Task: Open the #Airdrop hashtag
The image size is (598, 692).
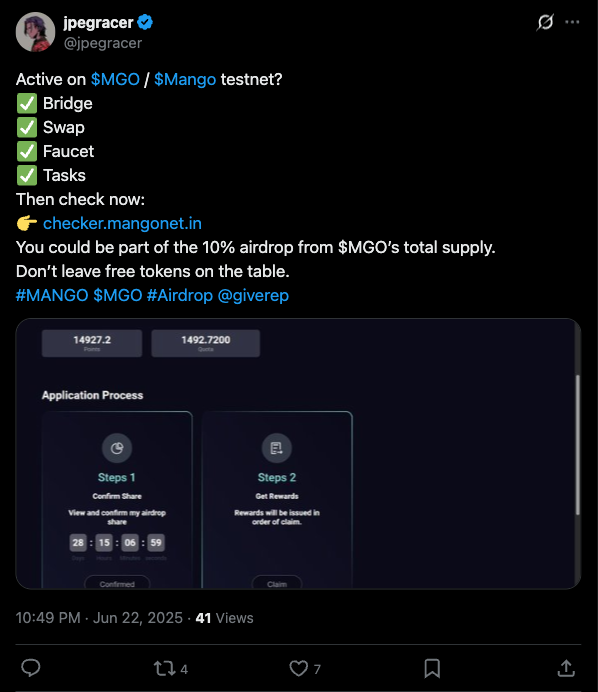Action: 180,295
